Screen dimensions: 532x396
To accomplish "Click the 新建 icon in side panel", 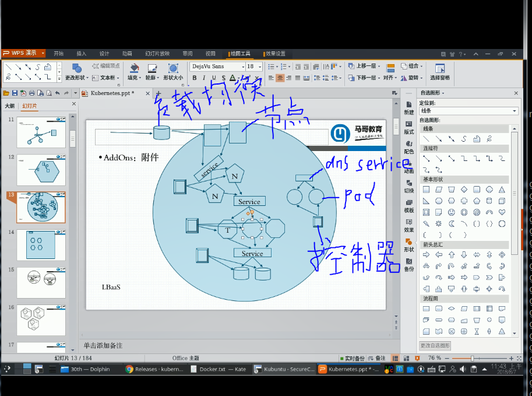I will click(409, 108).
